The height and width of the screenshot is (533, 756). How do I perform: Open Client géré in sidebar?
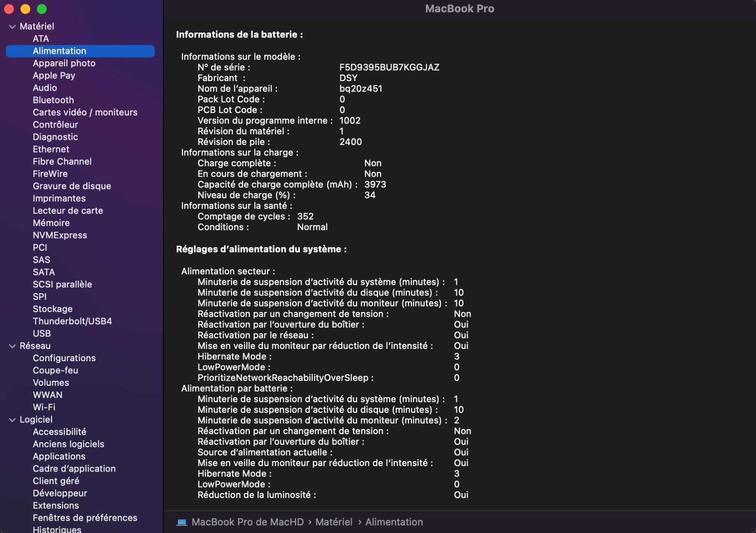(x=56, y=481)
